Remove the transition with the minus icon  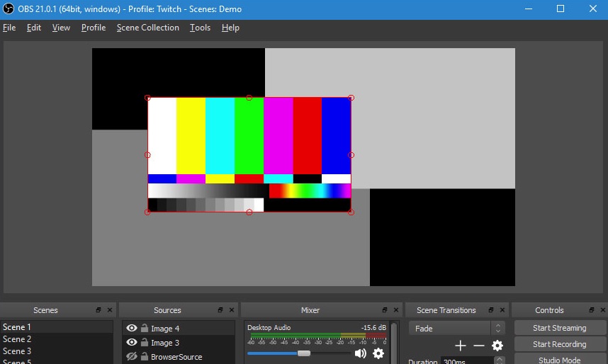(x=479, y=346)
